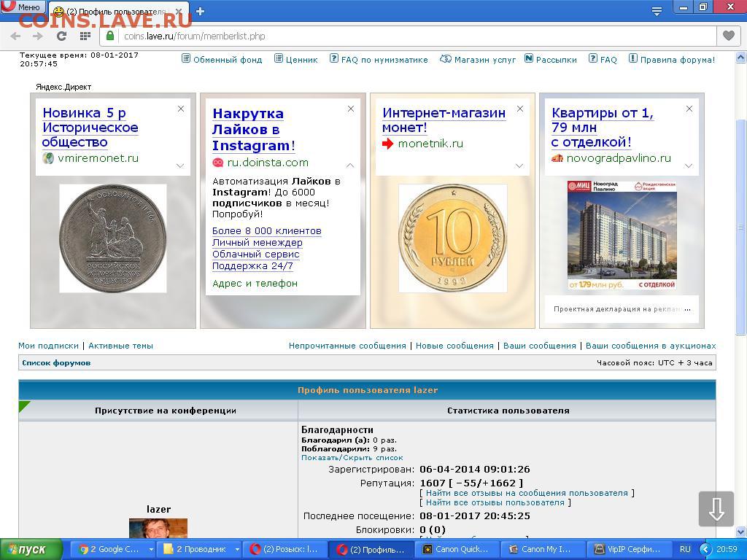Image resolution: width=747 pixels, height=560 pixels.
Task: Open the Opera Меню button
Action: [23, 7]
